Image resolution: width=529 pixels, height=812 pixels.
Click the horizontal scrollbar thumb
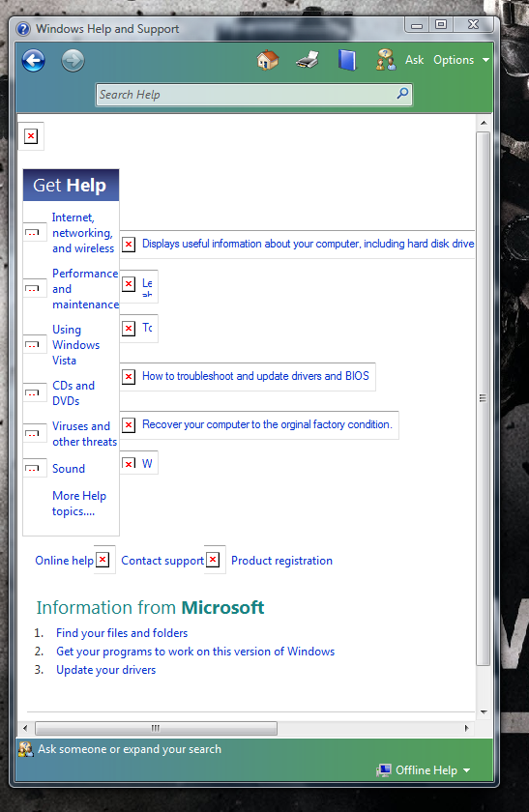click(156, 728)
